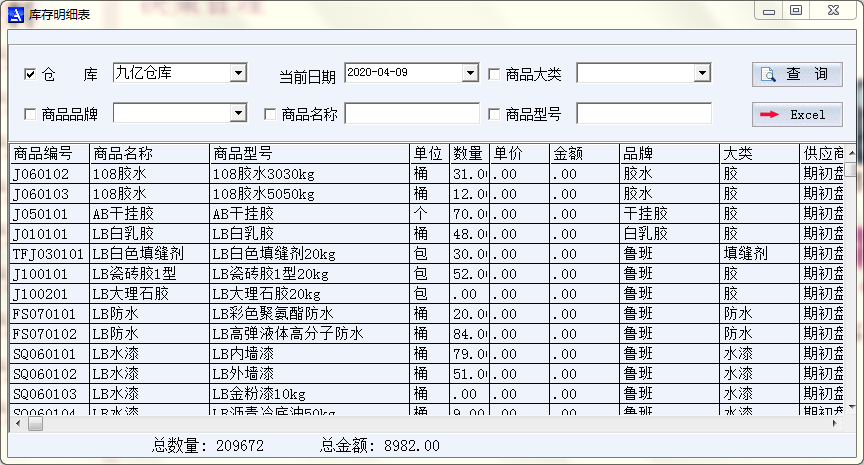Click the LB金粉漆10kg model cell
The width and height of the screenshot is (864, 465).
tap(310, 394)
